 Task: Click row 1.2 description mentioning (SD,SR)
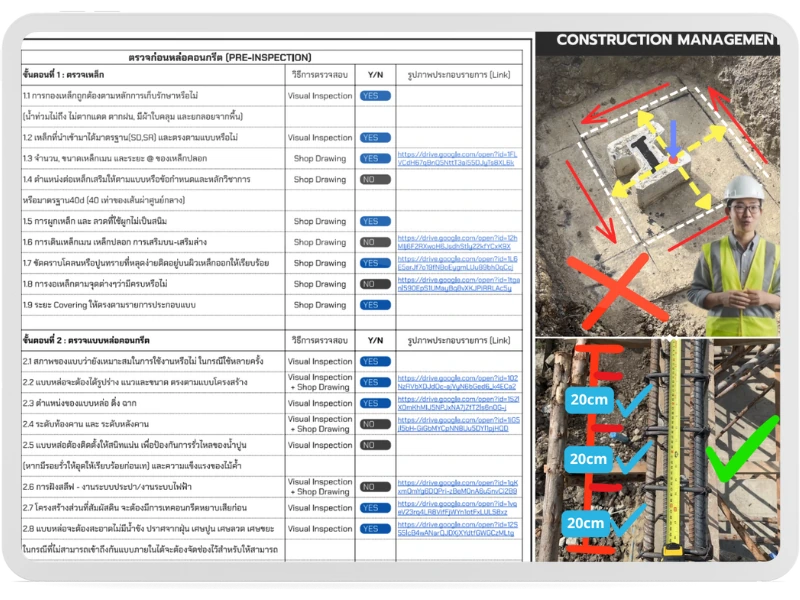point(130,138)
